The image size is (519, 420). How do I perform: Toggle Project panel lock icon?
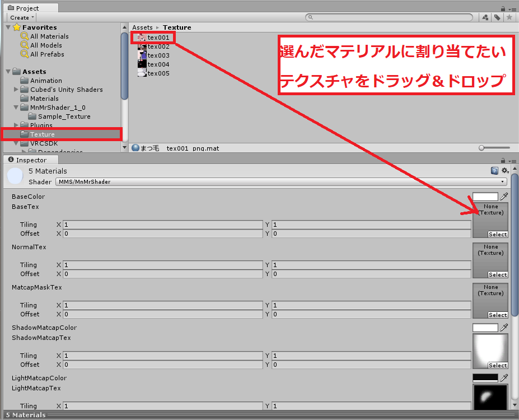(x=503, y=9)
